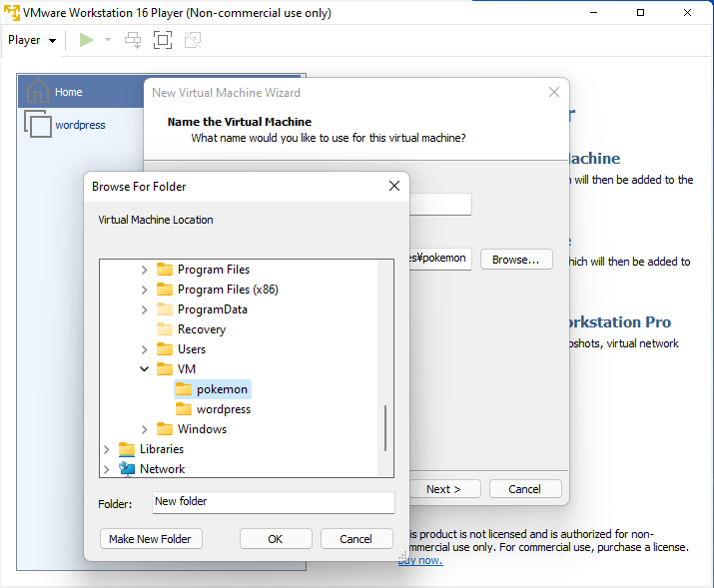Click the Unity mode toolbar icon
Viewport: 714px width, 588px height.
[x=193, y=40]
